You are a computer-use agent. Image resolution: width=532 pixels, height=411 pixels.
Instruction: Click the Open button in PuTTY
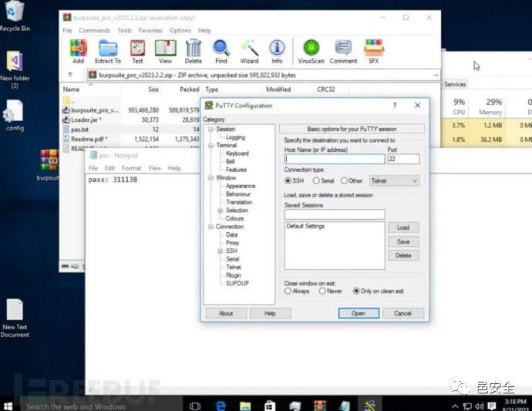pos(359,313)
